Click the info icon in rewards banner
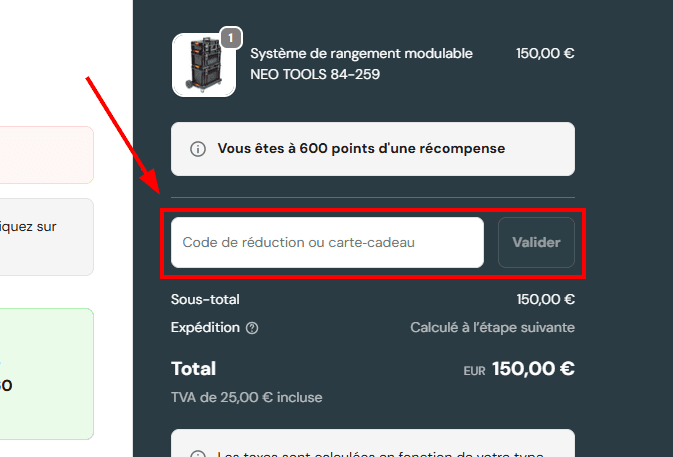673x457 pixels. pyautogui.click(x=198, y=149)
